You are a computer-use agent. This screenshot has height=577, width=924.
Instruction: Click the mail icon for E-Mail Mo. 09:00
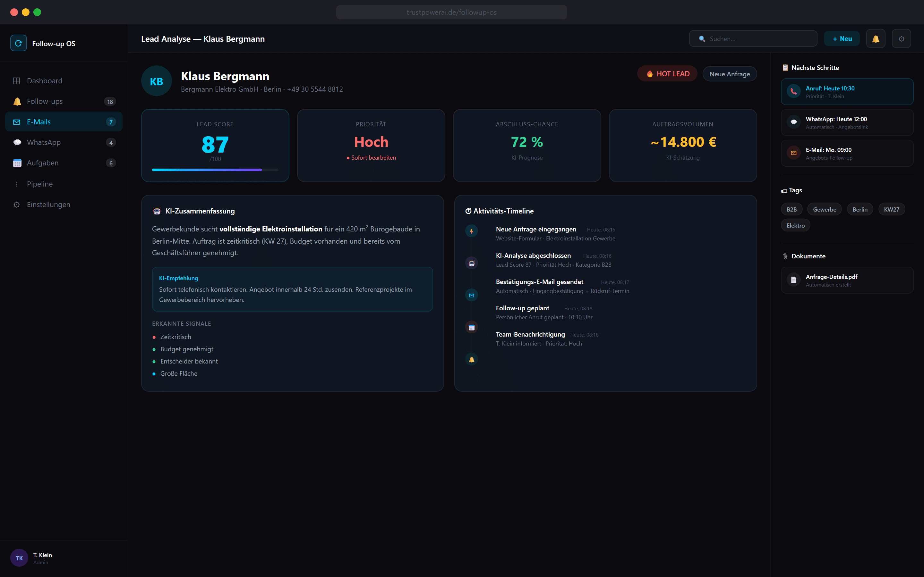[793, 153]
